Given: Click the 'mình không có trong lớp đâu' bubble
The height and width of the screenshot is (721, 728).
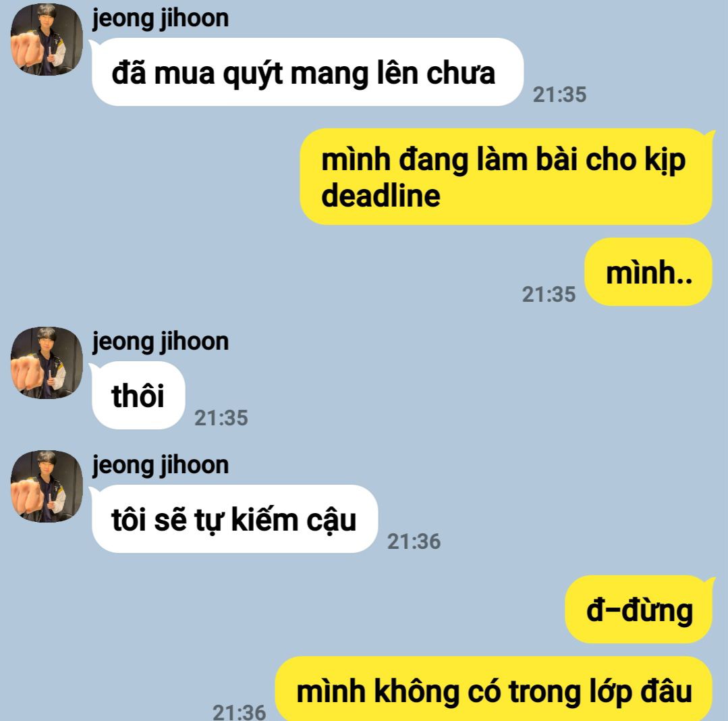Looking at the screenshot, I should pos(494,689).
